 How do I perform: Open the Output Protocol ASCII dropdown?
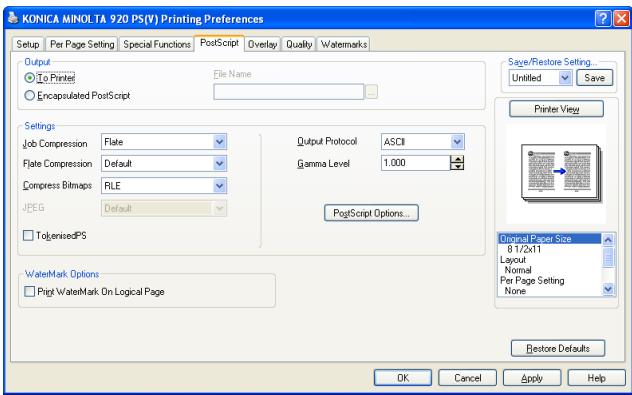pos(457,142)
